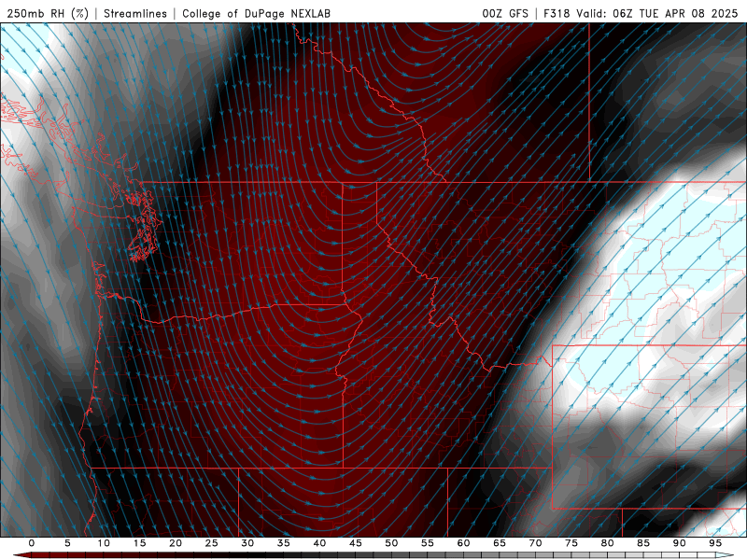The width and height of the screenshot is (747, 560).
Task: Select the "10" color scale label
Action: tap(104, 543)
